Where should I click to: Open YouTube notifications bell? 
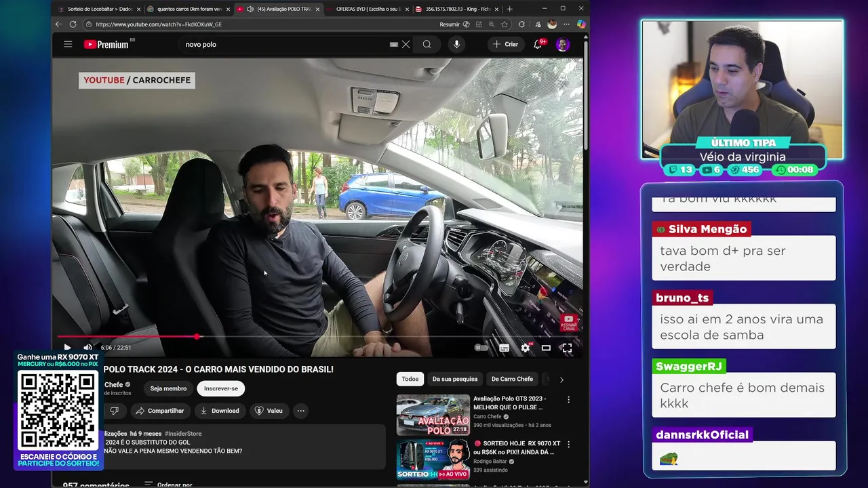[x=538, y=44]
